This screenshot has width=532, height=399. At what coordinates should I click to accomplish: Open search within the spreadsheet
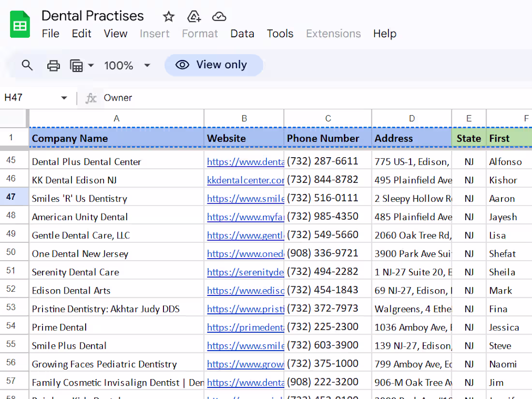tap(27, 65)
